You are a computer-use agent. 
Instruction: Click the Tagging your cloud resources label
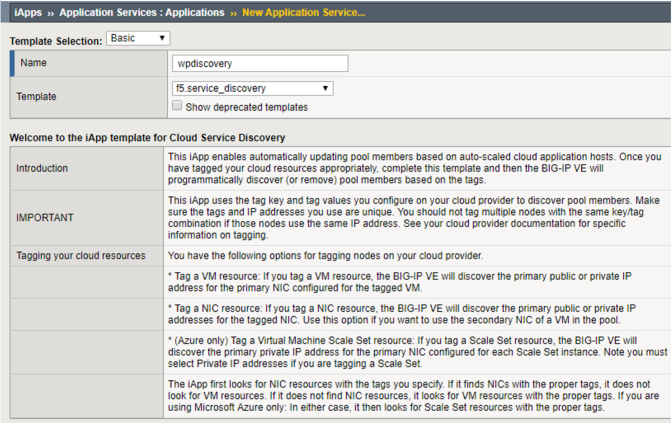tap(81, 255)
